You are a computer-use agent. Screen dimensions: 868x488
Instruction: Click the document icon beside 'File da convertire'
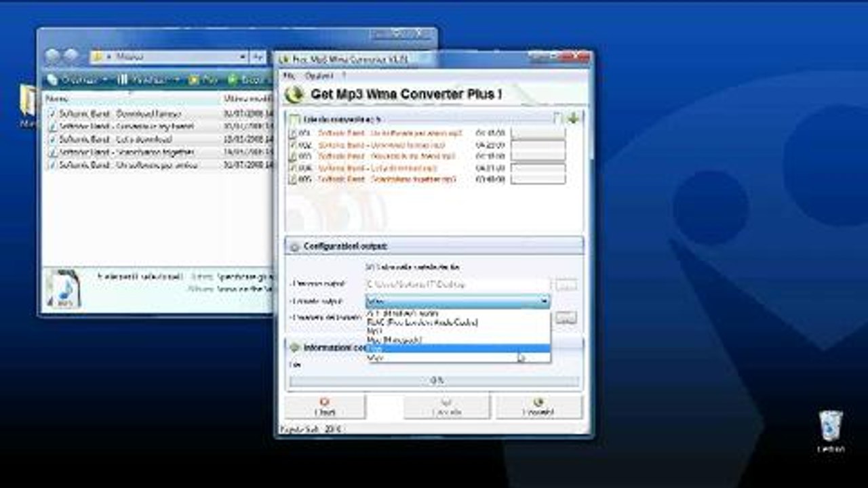pyautogui.click(x=294, y=120)
